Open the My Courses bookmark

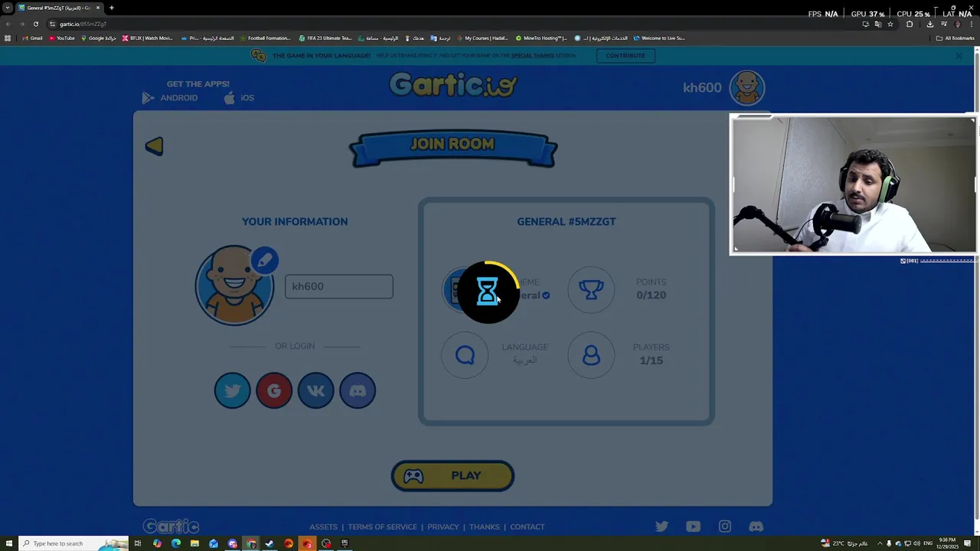tap(482, 38)
